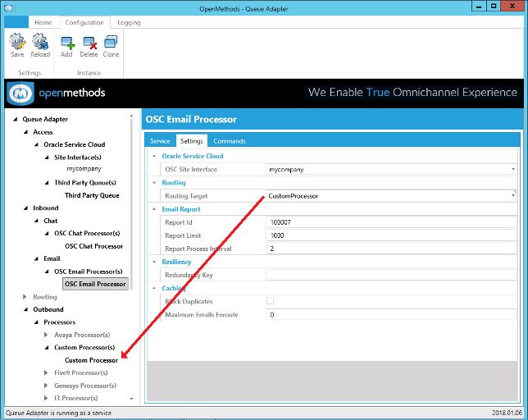Collapse the Email Report section
Viewport: 528px width, 420px height.
tap(154, 209)
